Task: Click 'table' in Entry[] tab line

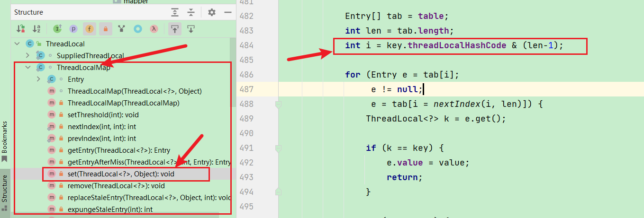Action: tap(430, 16)
